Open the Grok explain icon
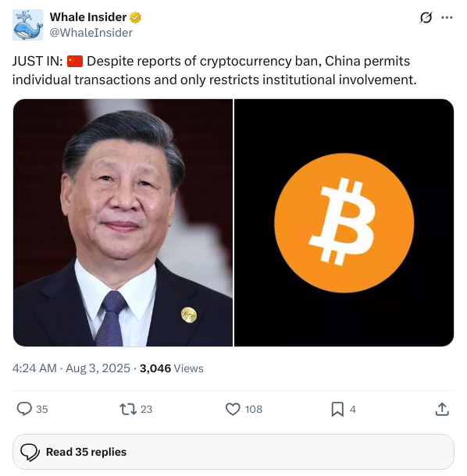Viewport: 467px width, 476px height. 426,17
